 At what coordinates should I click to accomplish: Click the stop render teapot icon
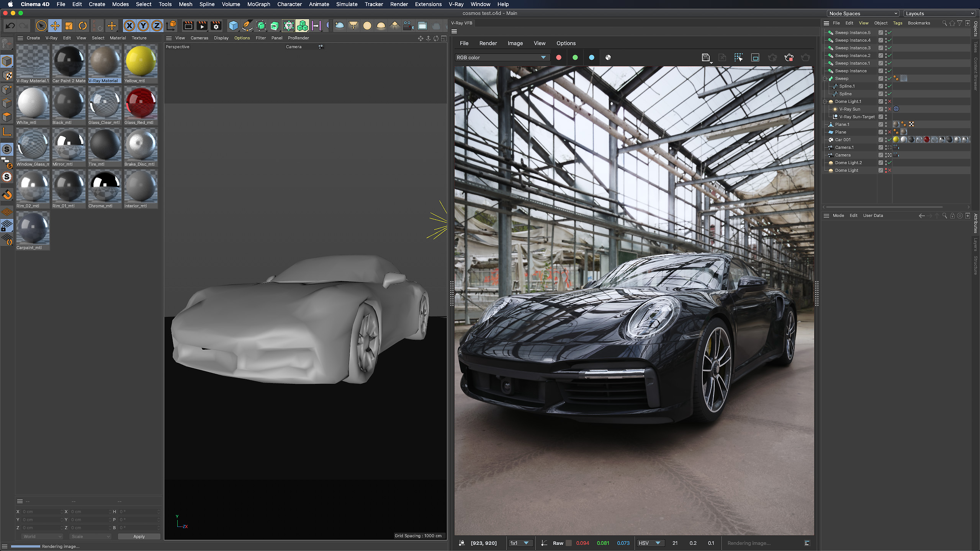coord(789,57)
